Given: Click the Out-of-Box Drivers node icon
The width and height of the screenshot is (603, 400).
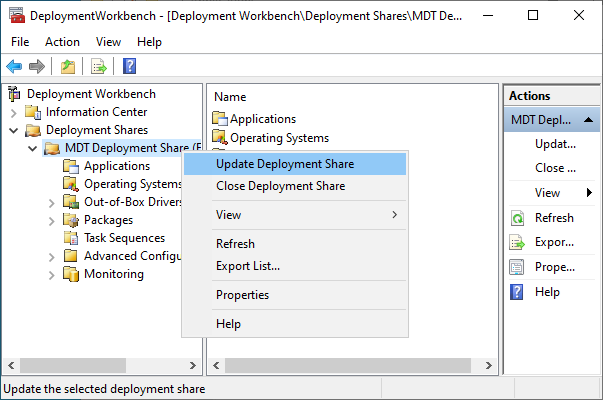Looking at the screenshot, I should coord(71,202).
